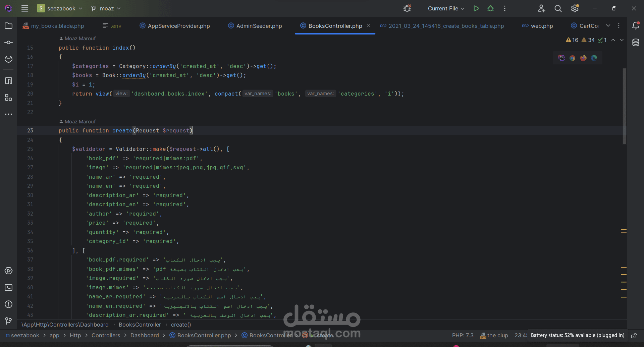Open the Services tool window
Image resolution: width=644 pixels, height=347 pixels.
coord(9,271)
